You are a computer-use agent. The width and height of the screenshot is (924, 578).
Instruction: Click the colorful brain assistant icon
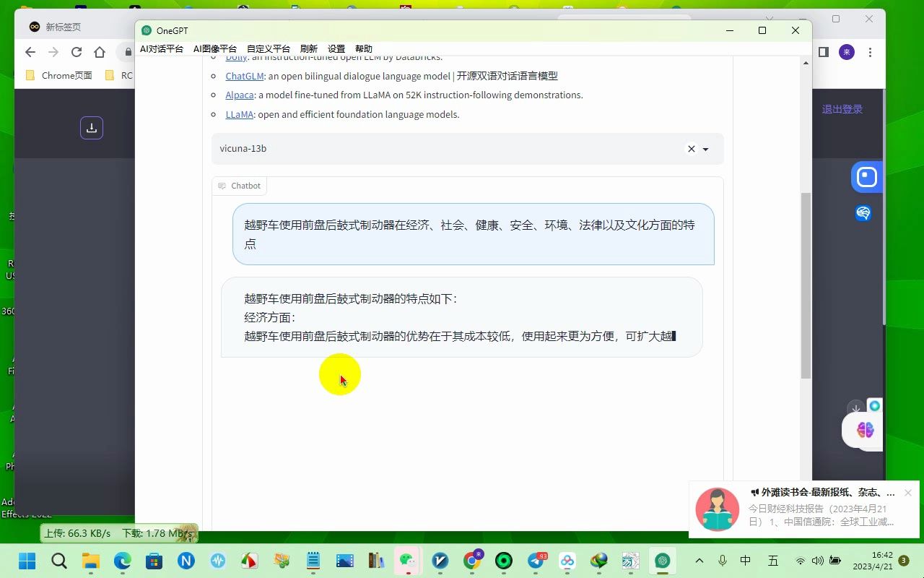(865, 431)
